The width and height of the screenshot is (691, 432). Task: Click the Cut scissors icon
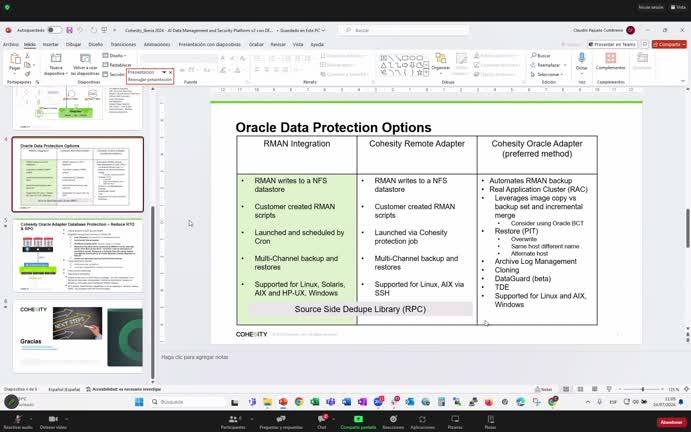pyautogui.click(x=27, y=56)
